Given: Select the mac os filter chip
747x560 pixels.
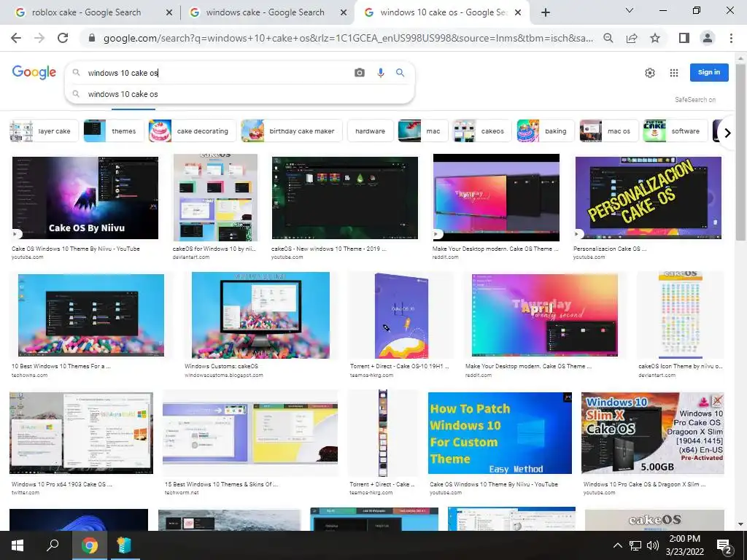Looking at the screenshot, I should (x=609, y=131).
